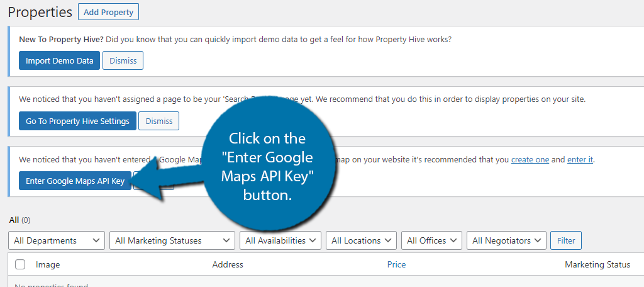Open the All Negotiators dropdown
644x287 pixels.
click(506, 240)
